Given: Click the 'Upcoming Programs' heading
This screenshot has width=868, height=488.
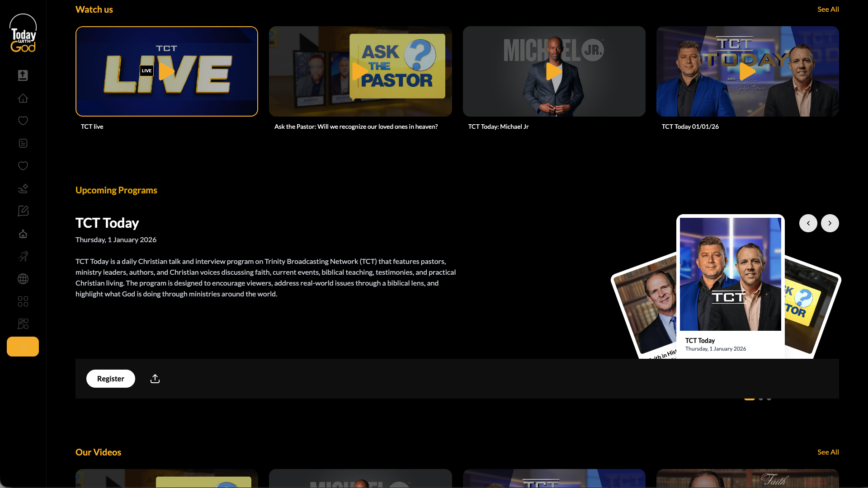Looking at the screenshot, I should 116,190.
